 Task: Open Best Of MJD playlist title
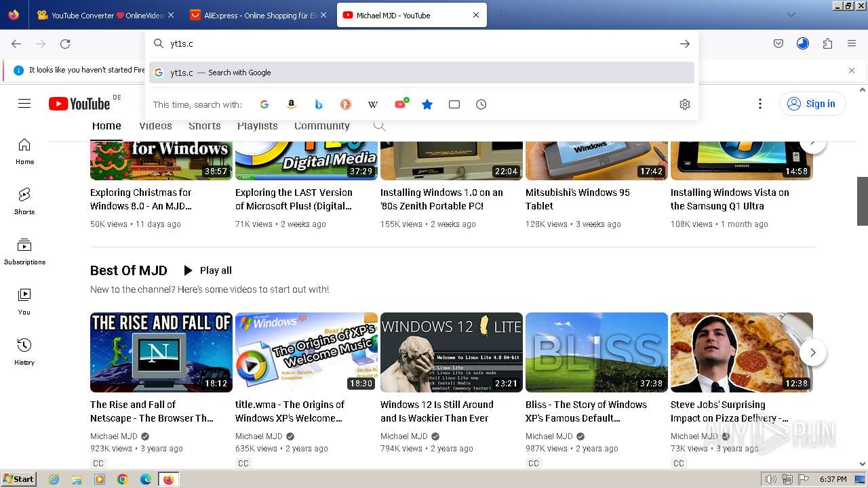coord(129,270)
